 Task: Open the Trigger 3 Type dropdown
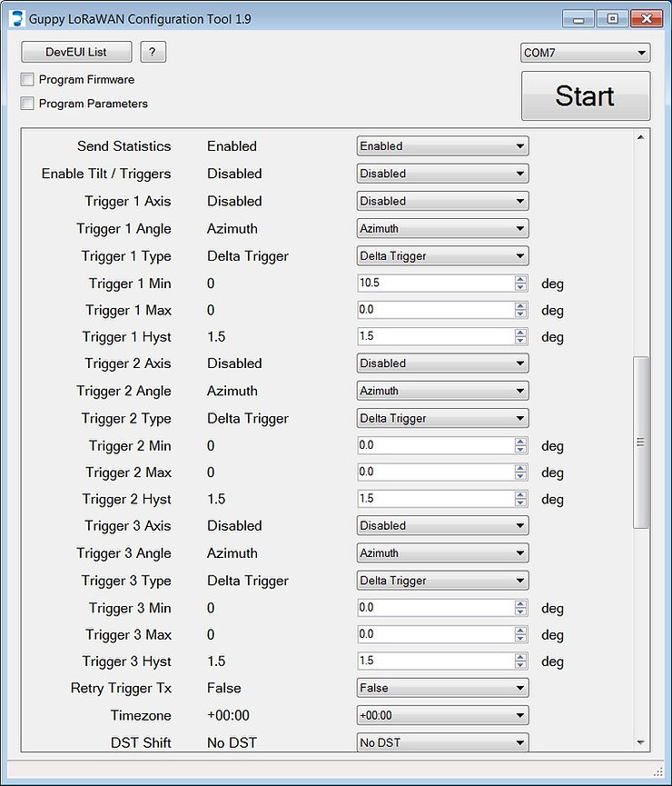coord(442,581)
